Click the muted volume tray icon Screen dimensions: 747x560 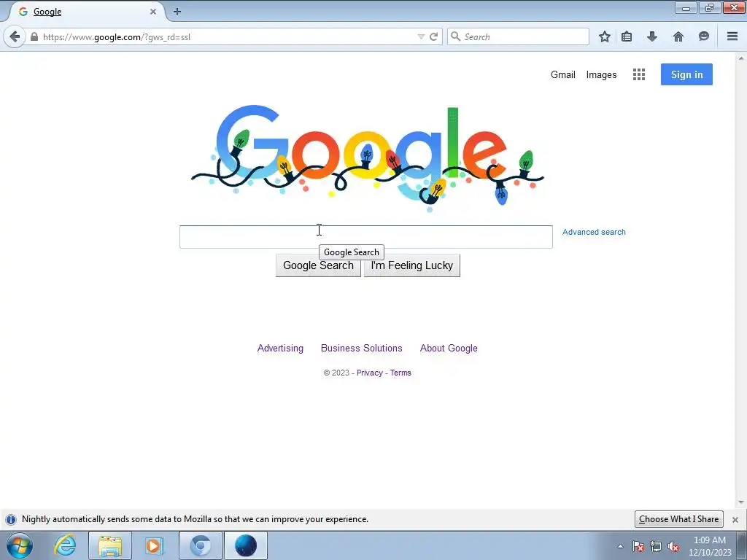tap(673, 547)
